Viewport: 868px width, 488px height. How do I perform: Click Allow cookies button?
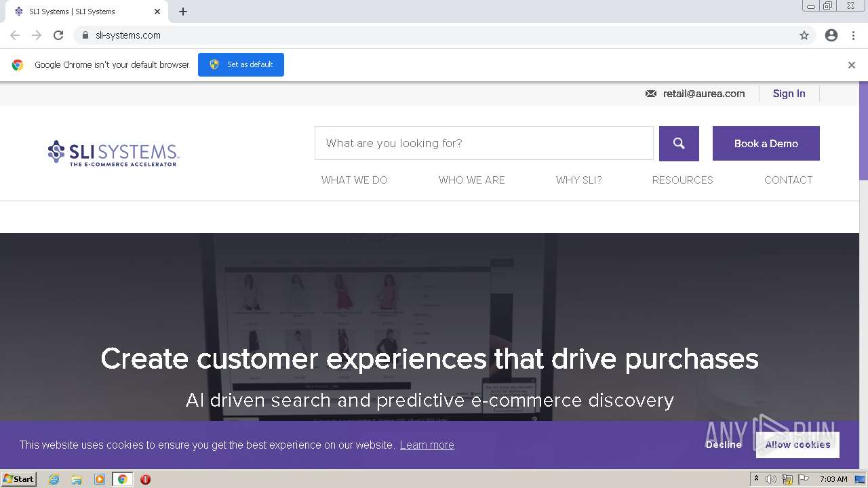pos(797,445)
